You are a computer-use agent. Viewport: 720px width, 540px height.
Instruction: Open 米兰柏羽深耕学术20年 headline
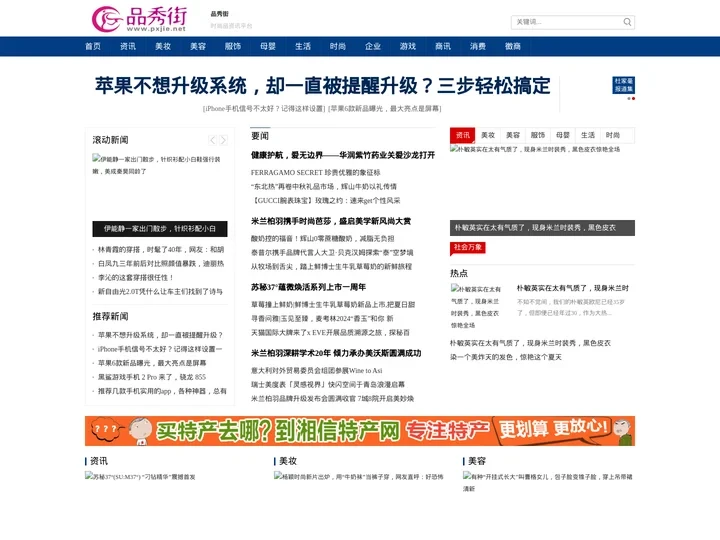point(336,353)
